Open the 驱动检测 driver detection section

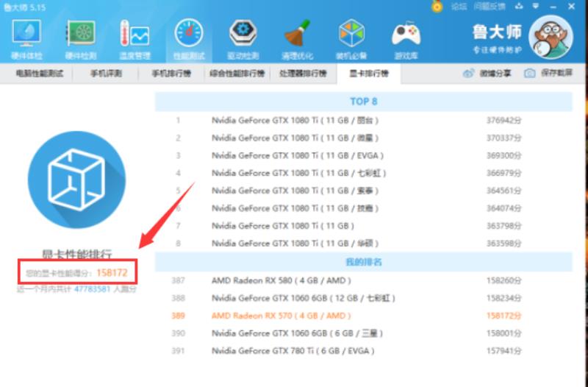tap(243, 40)
